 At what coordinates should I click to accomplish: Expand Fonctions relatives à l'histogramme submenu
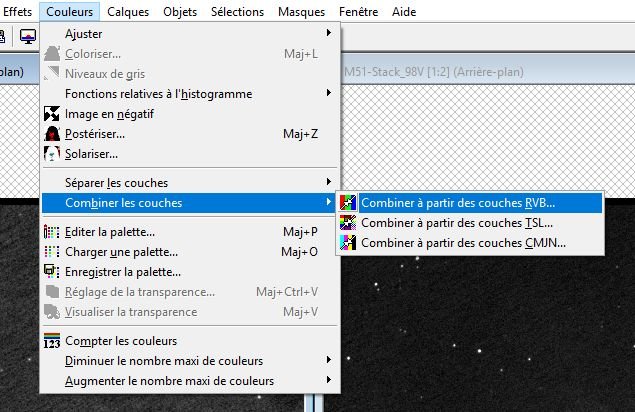tap(190, 94)
